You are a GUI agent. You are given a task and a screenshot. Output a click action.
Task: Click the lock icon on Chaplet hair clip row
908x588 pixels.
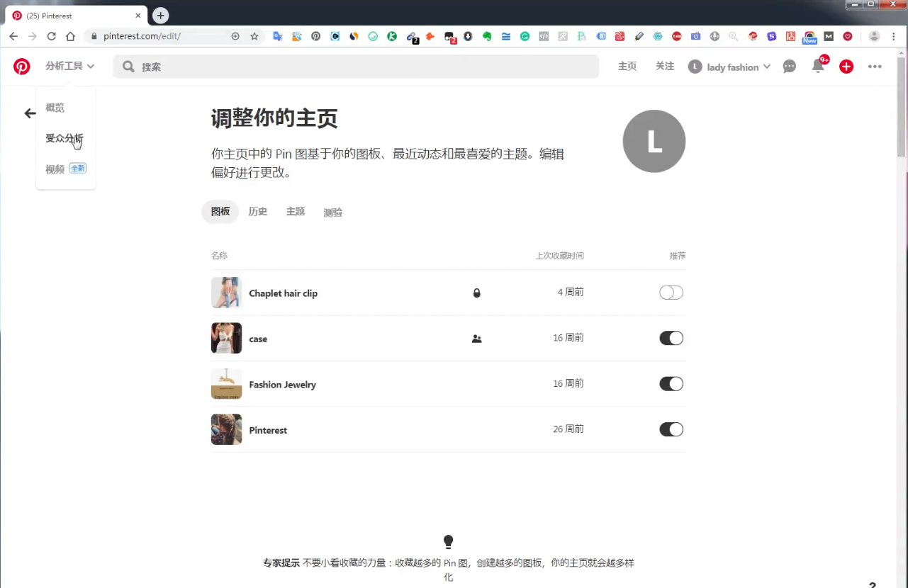pos(476,293)
